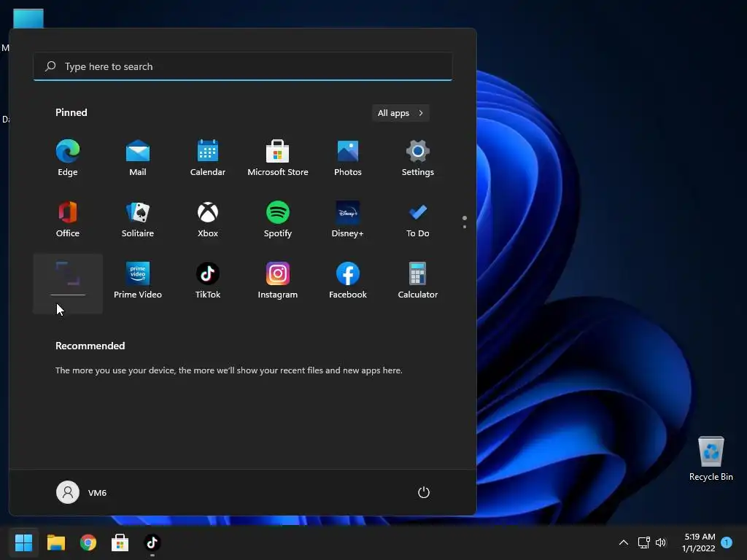Select the Recycle Bin desktop icon

point(711,459)
